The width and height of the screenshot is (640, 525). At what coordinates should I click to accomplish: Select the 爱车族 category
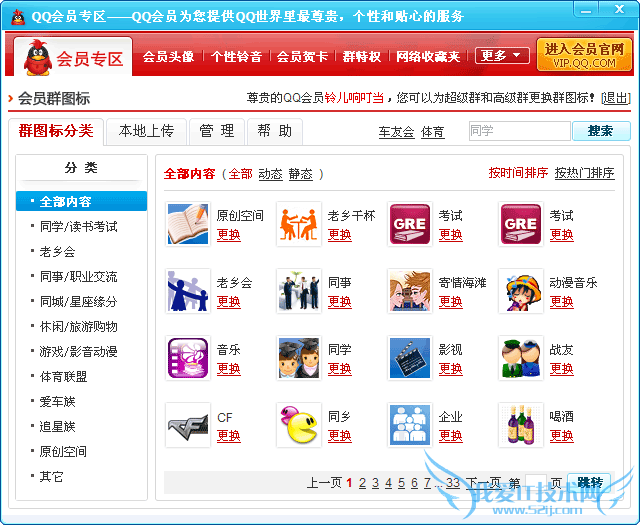pyautogui.click(x=57, y=402)
